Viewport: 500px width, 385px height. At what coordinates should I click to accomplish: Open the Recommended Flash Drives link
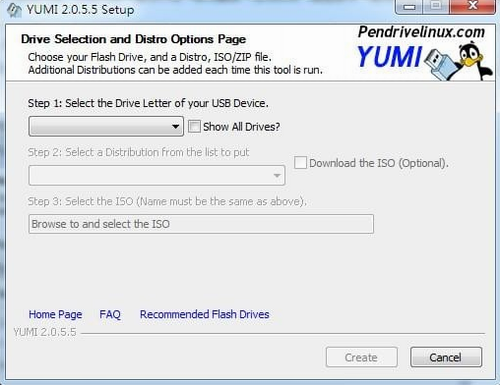[x=204, y=314]
